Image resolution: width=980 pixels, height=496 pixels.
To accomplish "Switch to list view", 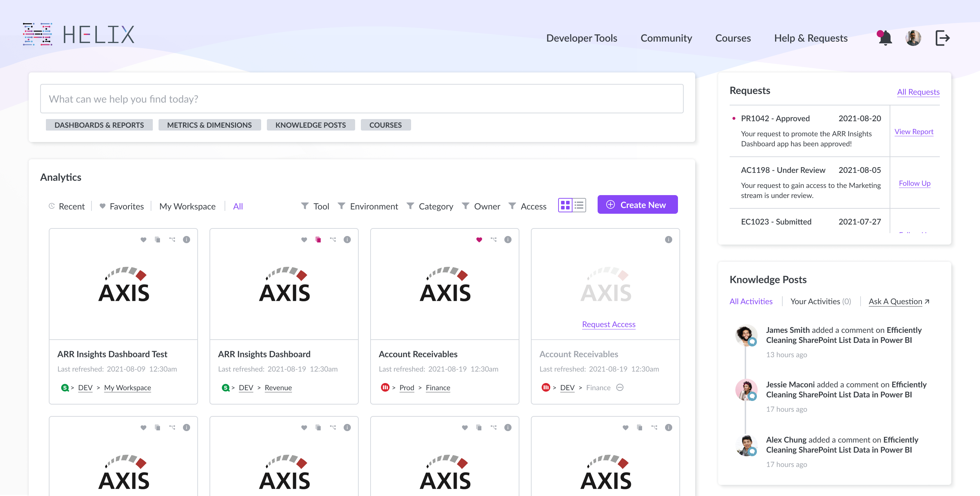I will [579, 206].
